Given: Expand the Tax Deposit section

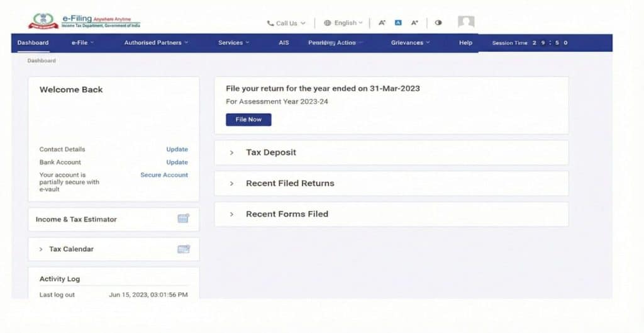Looking at the screenshot, I should [x=391, y=152].
